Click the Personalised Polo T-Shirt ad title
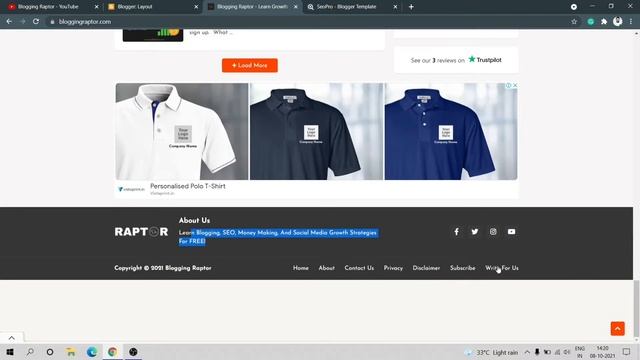Image resolution: width=640 pixels, height=360 pixels. coord(188,186)
